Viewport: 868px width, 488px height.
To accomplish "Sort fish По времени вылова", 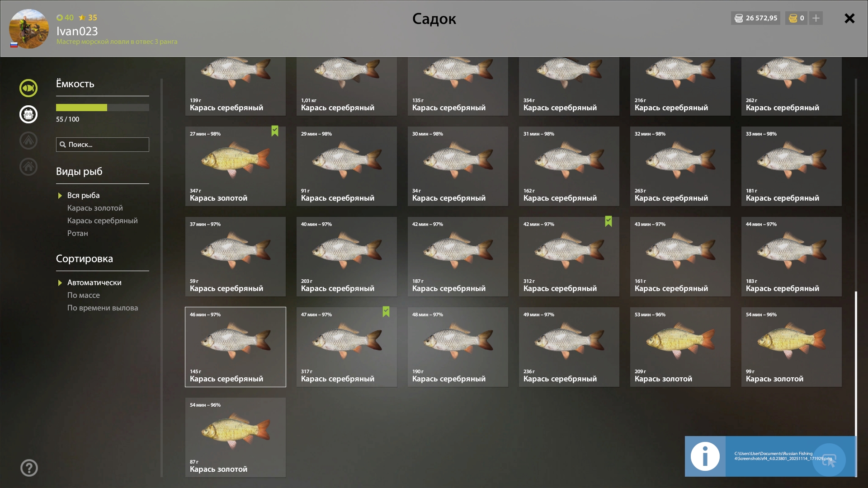I will coord(103,308).
